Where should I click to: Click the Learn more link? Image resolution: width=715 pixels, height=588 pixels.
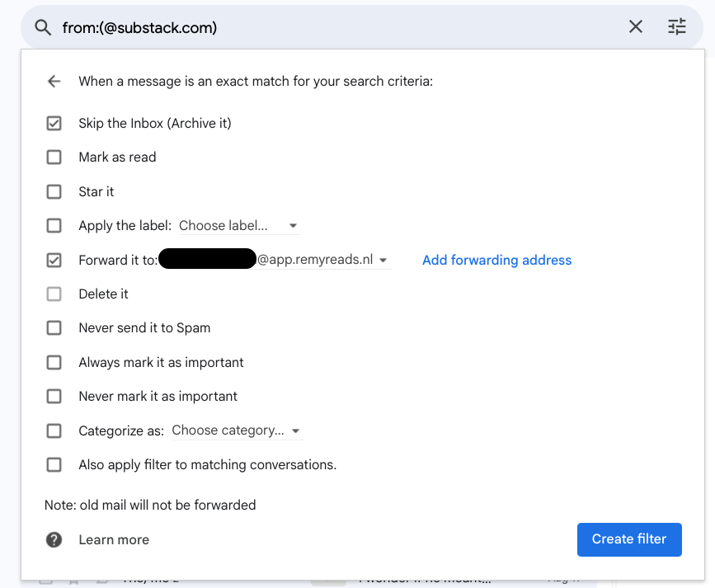pyautogui.click(x=114, y=539)
